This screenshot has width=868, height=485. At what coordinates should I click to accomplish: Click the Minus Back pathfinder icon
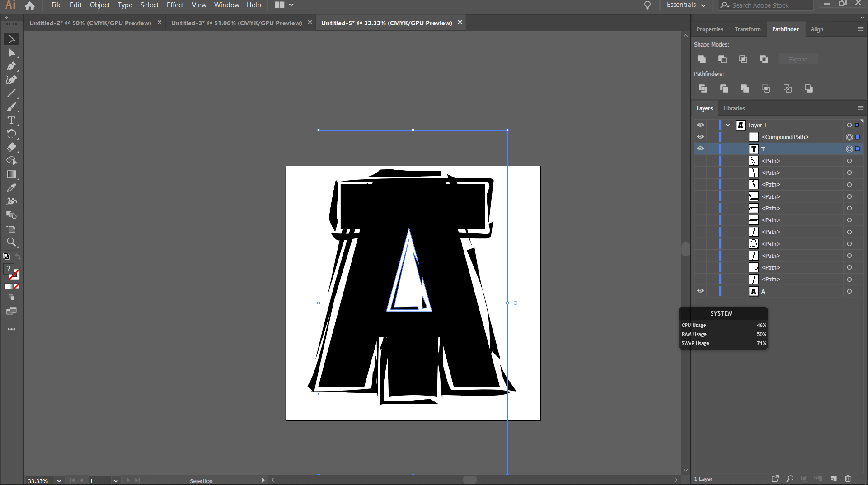pos(809,89)
